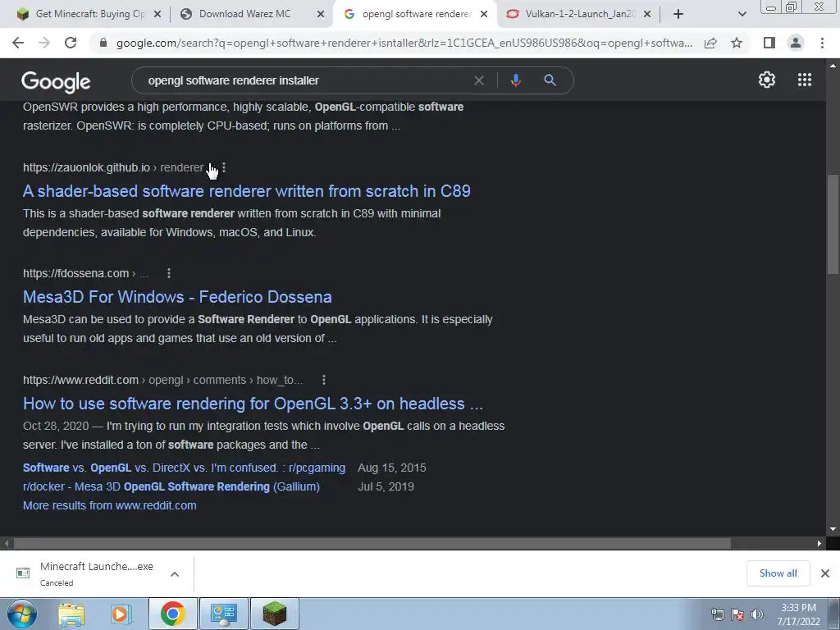
Task: Focus the Chrome address bar URL
Action: (x=404, y=43)
